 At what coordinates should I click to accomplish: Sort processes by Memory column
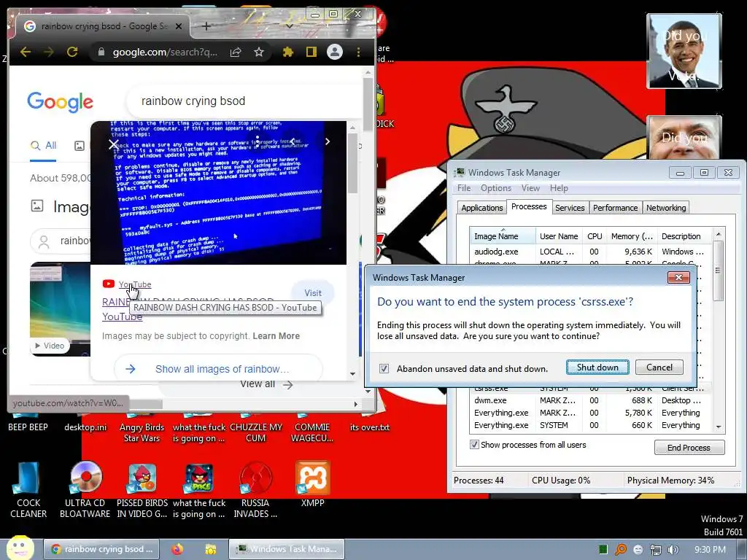tap(632, 236)
